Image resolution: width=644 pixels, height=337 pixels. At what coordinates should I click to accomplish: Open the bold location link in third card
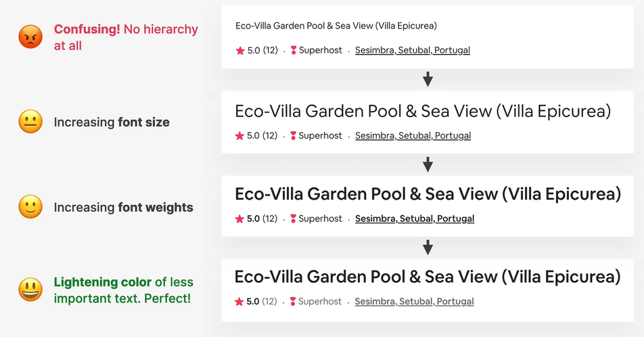(x=415, y=219)
